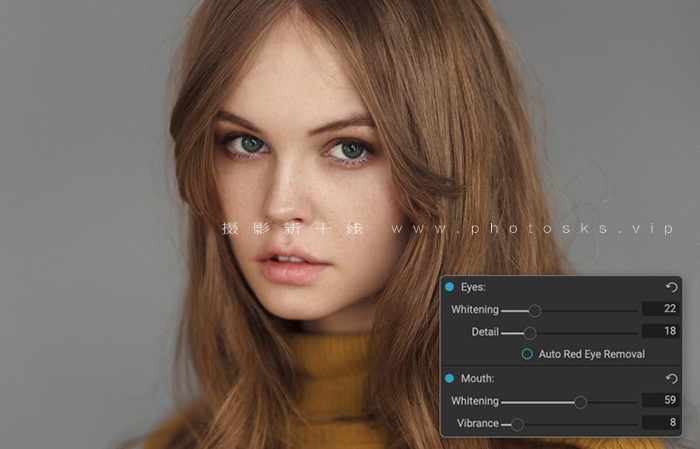Reset the Eyes section settings
700x449 pixels.
pyautogui.click(x=671, y=287)
